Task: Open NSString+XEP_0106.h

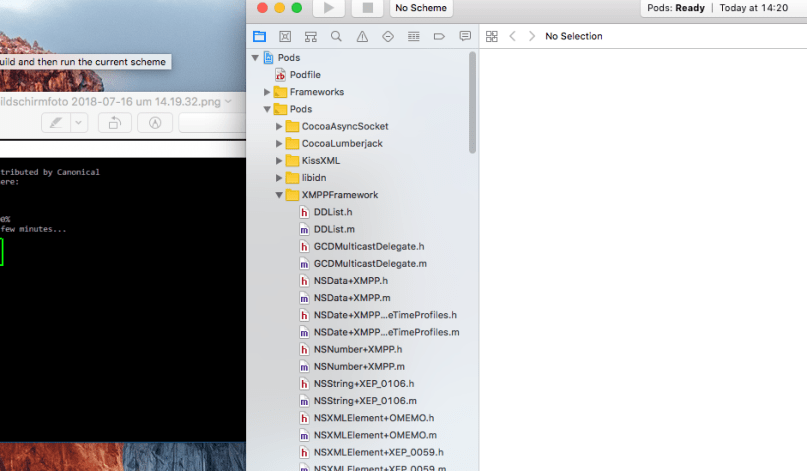Action: coord(364,383)
